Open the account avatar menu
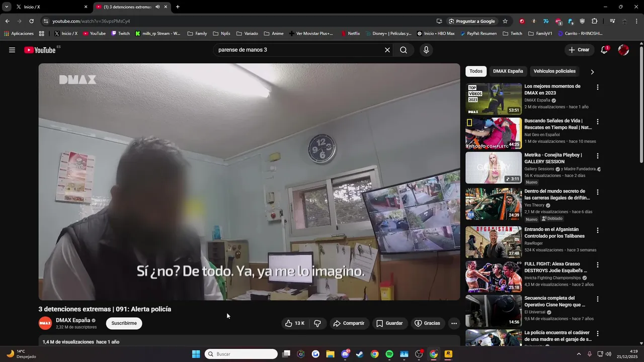644x362 pixels. [x=623, y=50]
